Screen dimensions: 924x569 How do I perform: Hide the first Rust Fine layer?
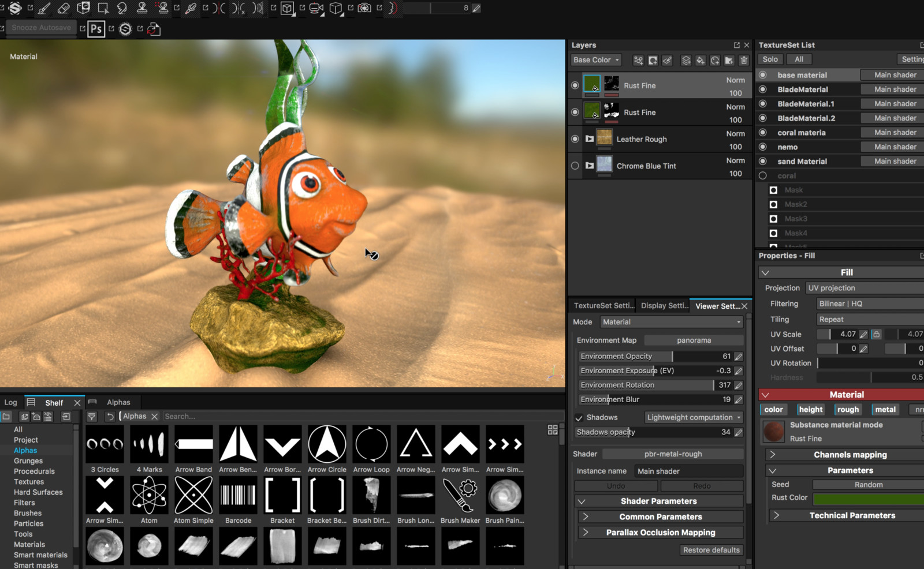point(575,85)
